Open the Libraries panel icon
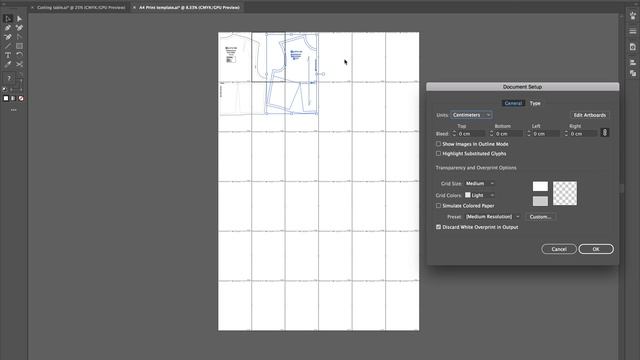 (x=633, y=17)
